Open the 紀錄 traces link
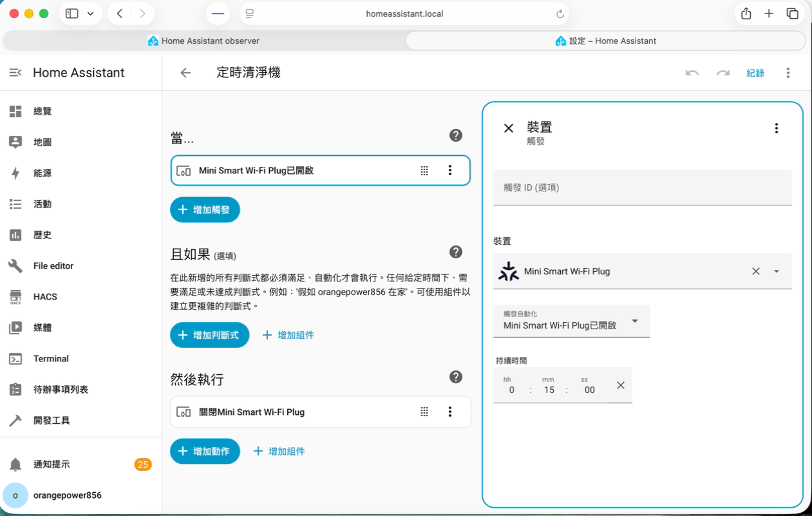This screenshot has width=812, height=516. coord(755,73)
